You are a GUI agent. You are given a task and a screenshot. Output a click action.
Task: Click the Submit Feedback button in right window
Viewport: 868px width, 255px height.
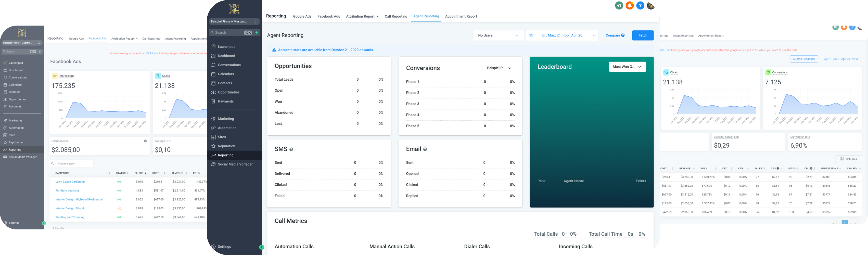click(x=804, y=59)
